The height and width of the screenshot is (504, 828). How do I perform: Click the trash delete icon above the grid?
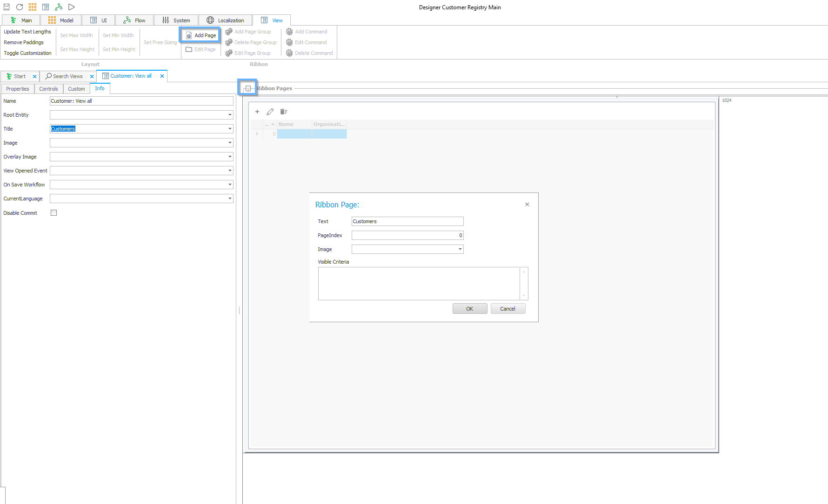pyautogui.click(x=284, y=112)
